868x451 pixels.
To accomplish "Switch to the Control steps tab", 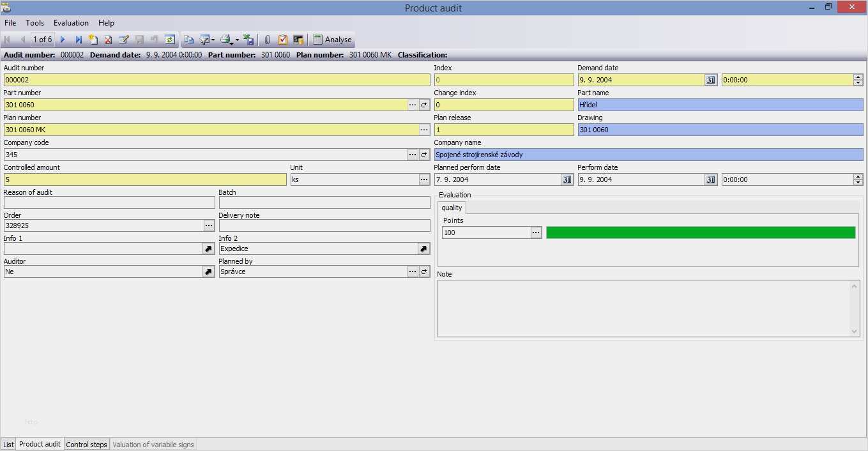I will pyautogui.click(x=86, y=445).
